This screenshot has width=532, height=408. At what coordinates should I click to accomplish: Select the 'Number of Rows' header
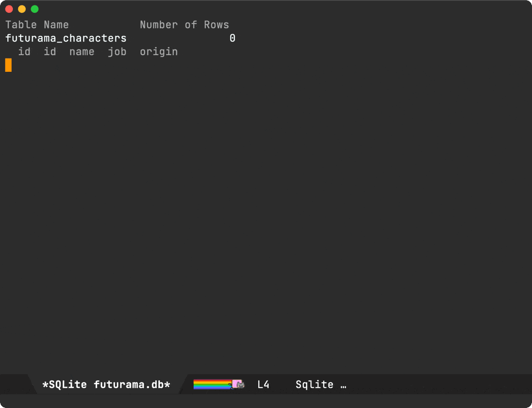pos(184,25)
